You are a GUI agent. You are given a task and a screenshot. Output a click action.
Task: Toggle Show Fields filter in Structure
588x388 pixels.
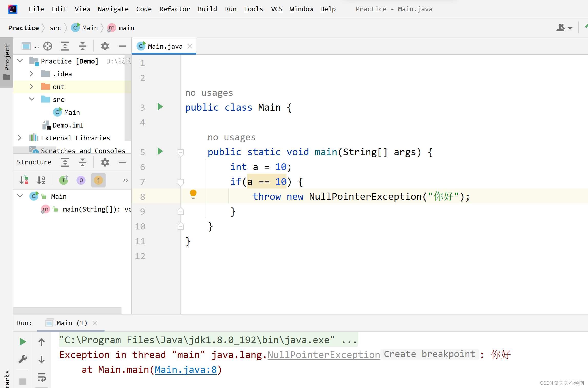[x=98, y=180]
